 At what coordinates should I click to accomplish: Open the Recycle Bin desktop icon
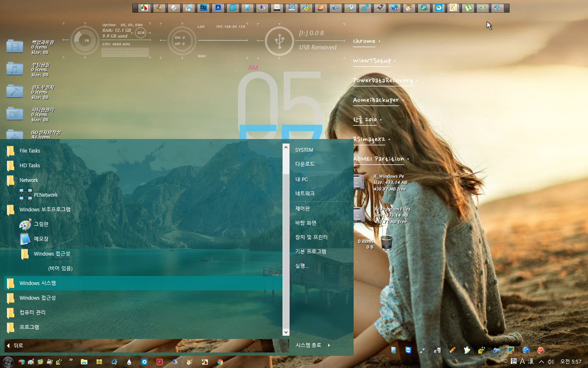pos(386,242)
